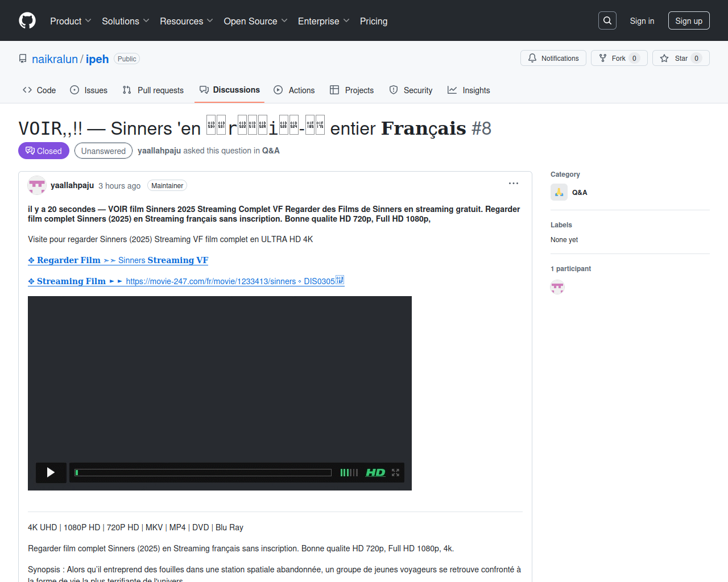728x582 pixels.
Task: Click the '3 hours ago' timestamp
Action: pos(119,186)
